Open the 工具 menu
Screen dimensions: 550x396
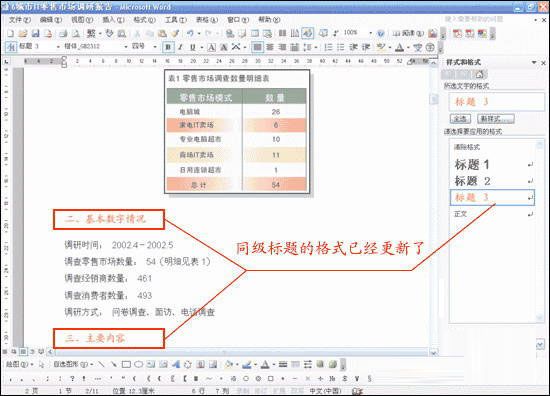(x=176, y=20)
